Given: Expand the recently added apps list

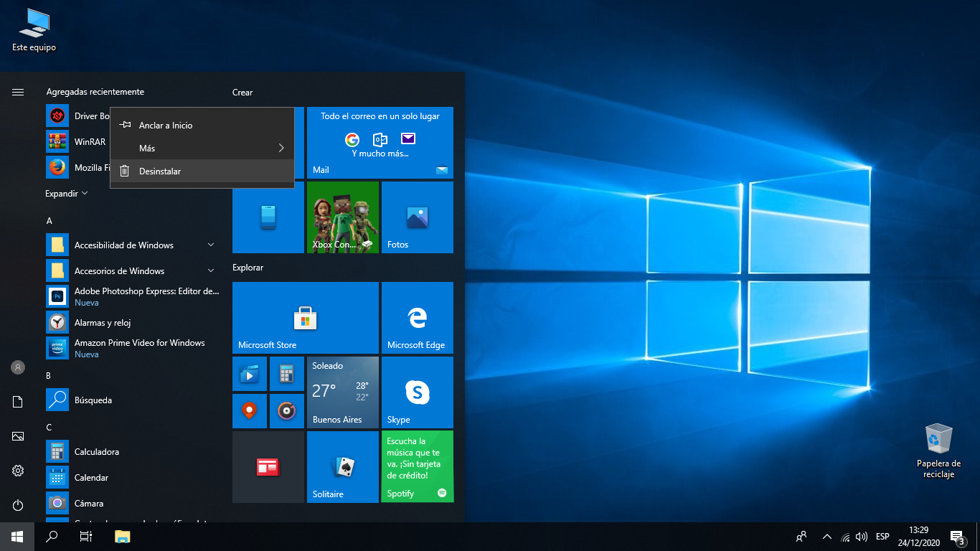Looking at the screenshot, I should click(66, 194).
